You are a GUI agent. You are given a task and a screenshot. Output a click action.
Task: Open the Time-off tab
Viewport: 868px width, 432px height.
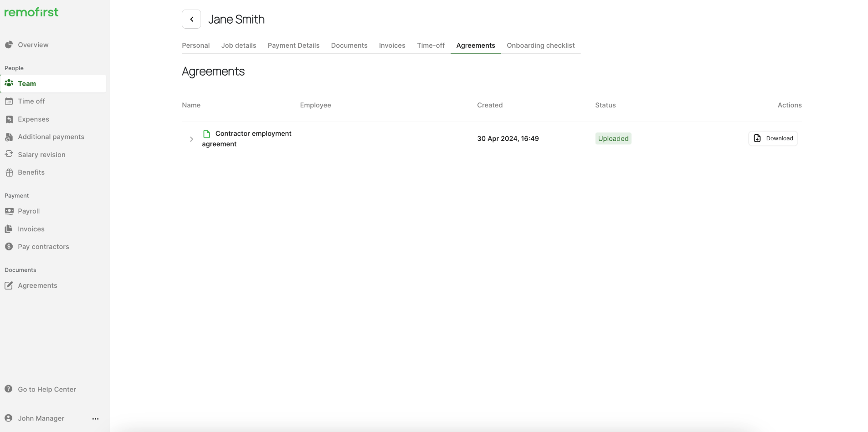431,46
